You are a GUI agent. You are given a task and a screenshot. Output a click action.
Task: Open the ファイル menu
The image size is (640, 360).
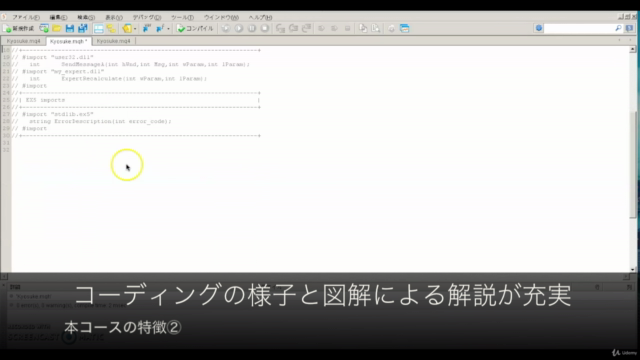point(26,18)
